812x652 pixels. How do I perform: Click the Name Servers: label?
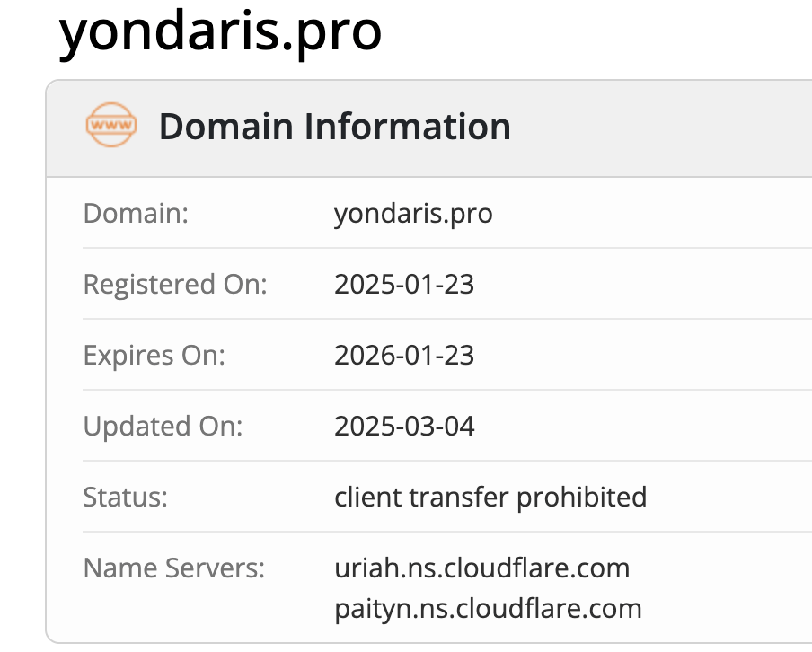[174, 568]
